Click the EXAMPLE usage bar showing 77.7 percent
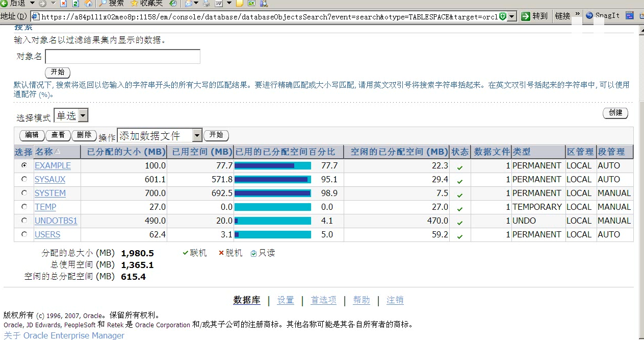Screen dimensions: 644x340 tap(273, 165)
